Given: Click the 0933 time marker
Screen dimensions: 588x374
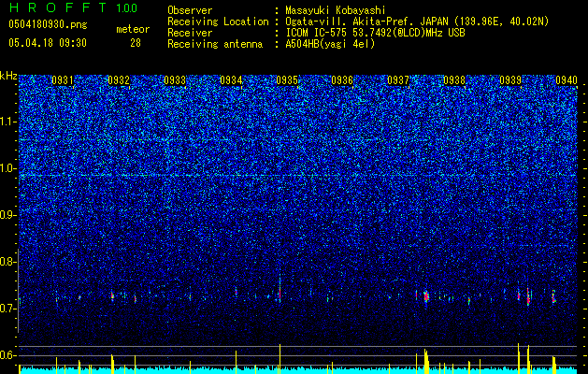Looking at the screenshot, I should (x=175, y=80).
